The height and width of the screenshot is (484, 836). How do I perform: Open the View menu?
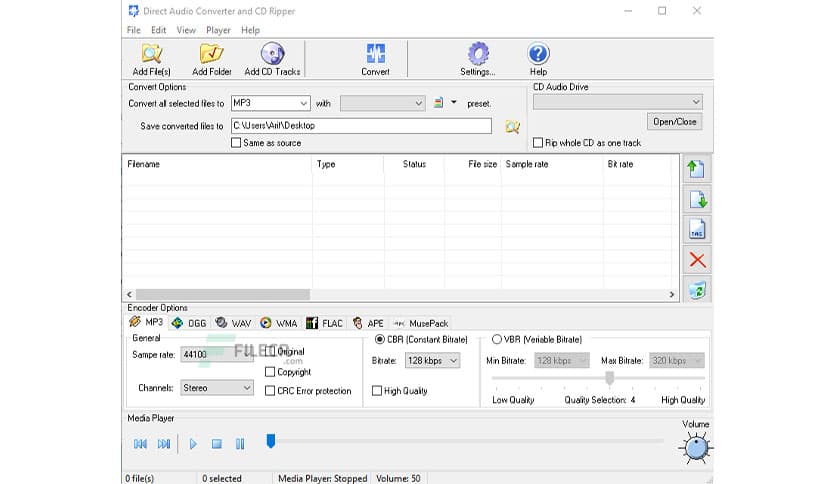[186, 30]
